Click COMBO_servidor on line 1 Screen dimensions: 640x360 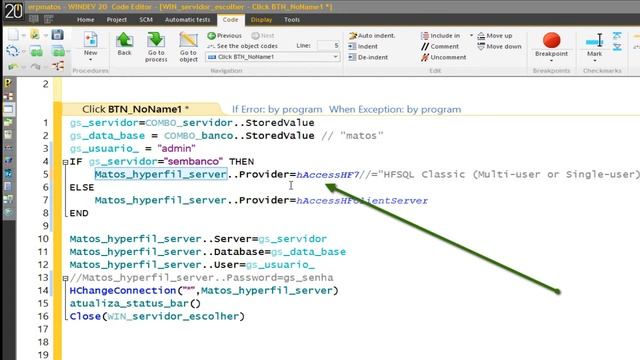(189, 123)
